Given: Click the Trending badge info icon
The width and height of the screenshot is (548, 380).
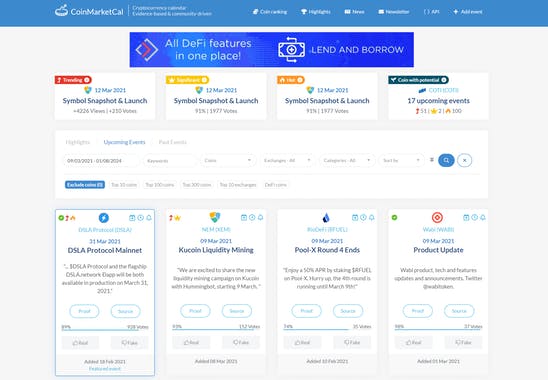Looking at the screenshot, I should 87,80.
